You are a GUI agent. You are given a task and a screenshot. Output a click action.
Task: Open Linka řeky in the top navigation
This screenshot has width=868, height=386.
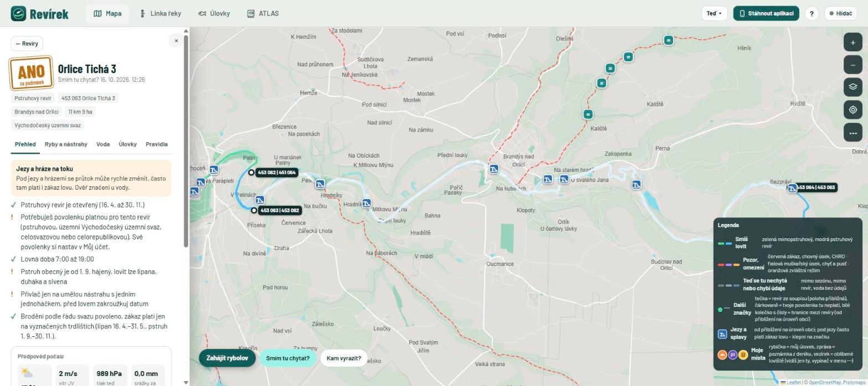[161, 14]
